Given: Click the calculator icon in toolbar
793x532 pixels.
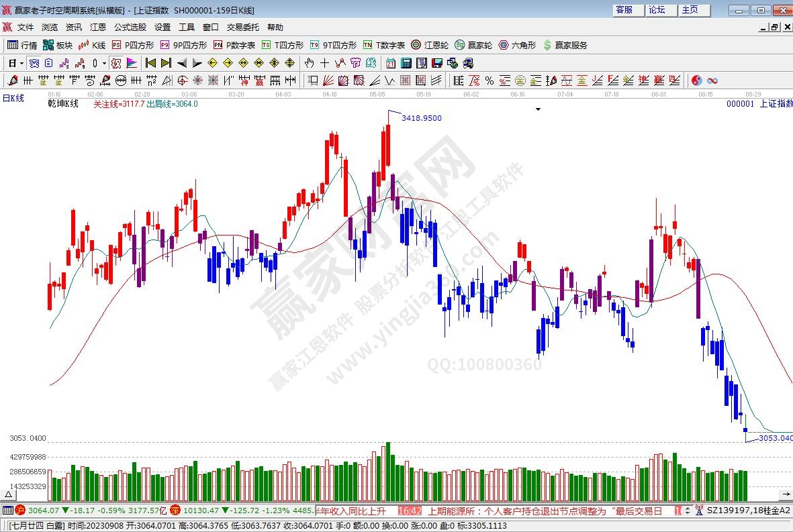Looking at the screenshot, I should pyautogui.click(x=406, y=63).
